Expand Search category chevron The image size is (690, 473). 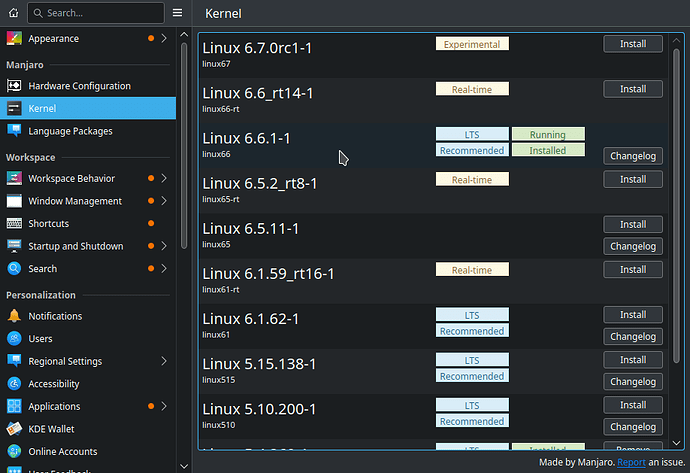pos(164,268)
